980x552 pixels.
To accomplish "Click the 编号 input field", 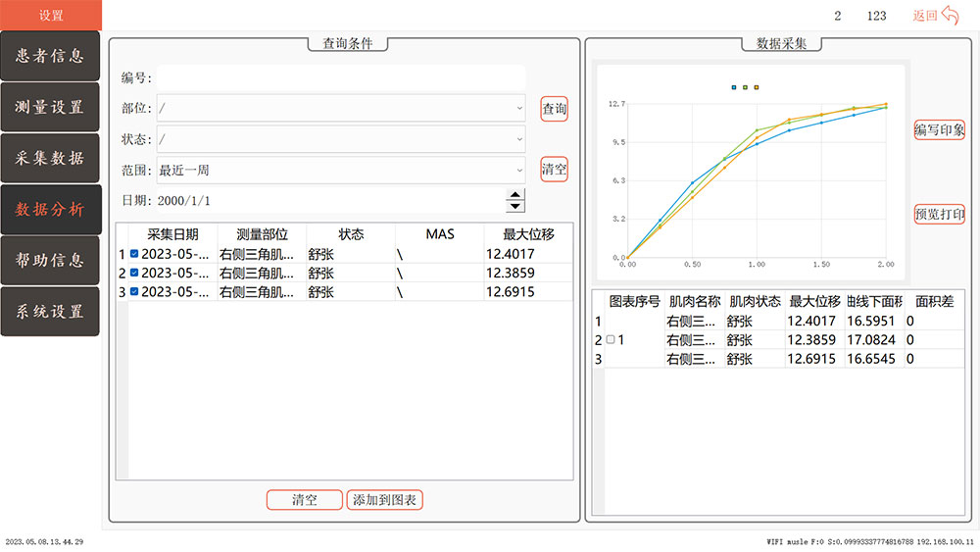I will click(x=341, y=78).
